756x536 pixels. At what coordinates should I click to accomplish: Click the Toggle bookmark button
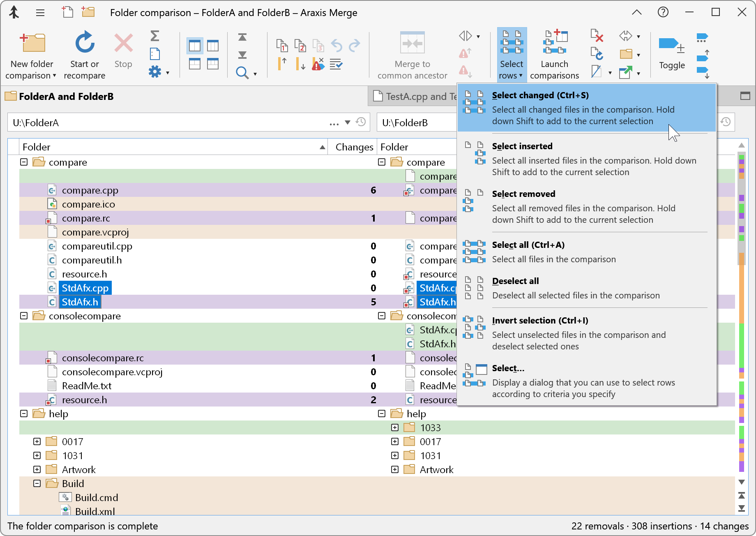pyautogui.click(x=672, y=53)
